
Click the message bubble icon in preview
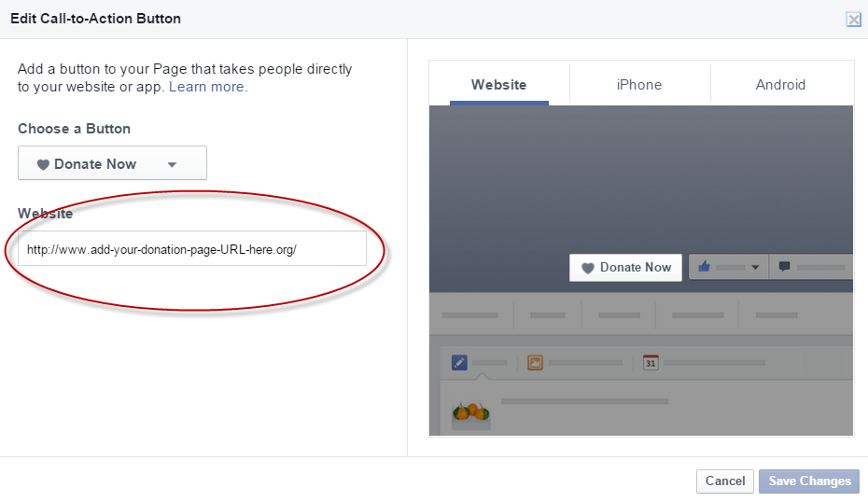[784, 267]
